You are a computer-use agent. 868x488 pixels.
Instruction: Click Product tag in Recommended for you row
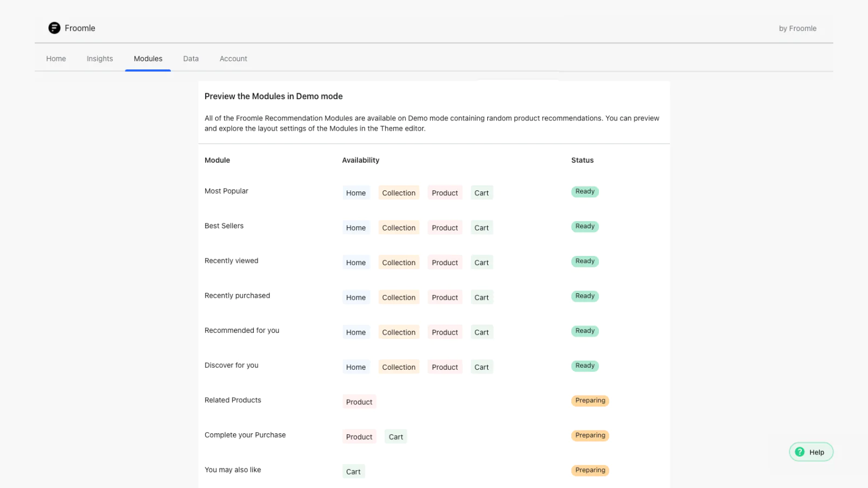[445, 332]
